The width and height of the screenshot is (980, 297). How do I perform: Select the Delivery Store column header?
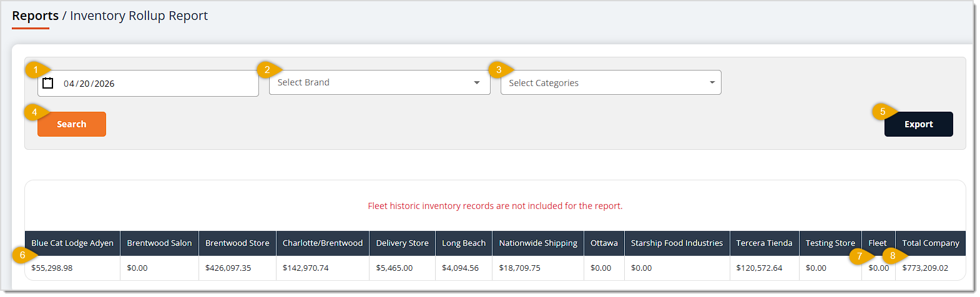(402, 243)
